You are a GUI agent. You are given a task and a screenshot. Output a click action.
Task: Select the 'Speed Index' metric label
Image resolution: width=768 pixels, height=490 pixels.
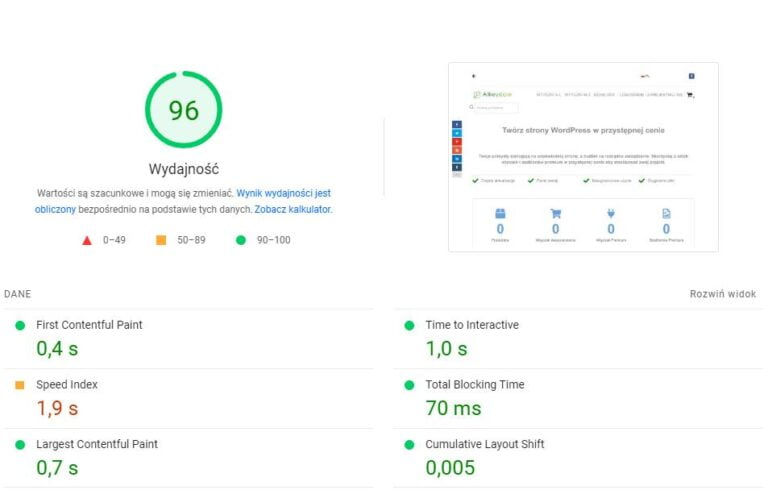(67, 385)
